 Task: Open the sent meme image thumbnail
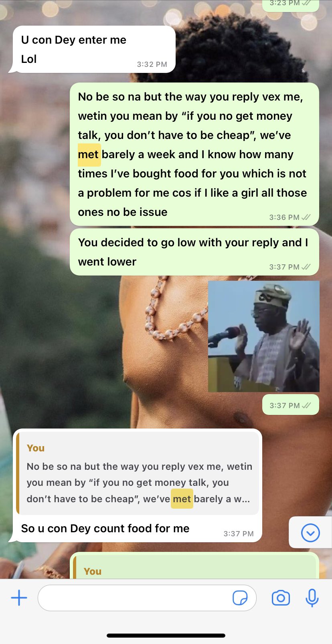(264, 336)
